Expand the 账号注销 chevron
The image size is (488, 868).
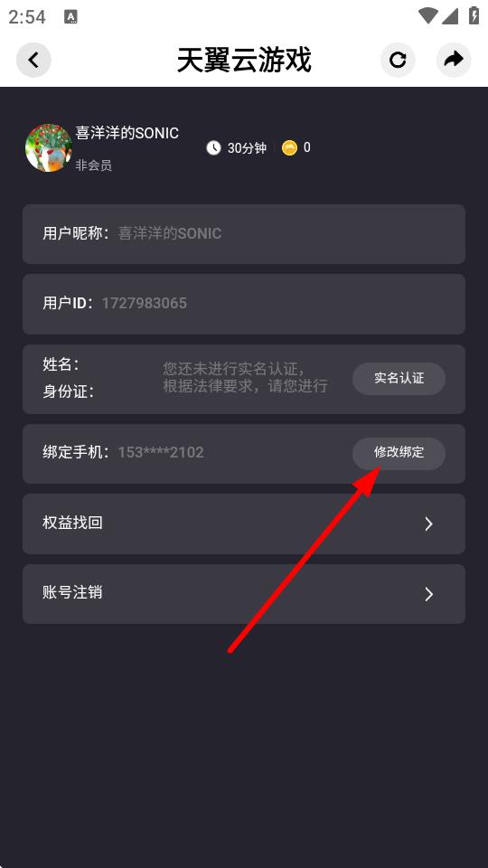point(428,594)
